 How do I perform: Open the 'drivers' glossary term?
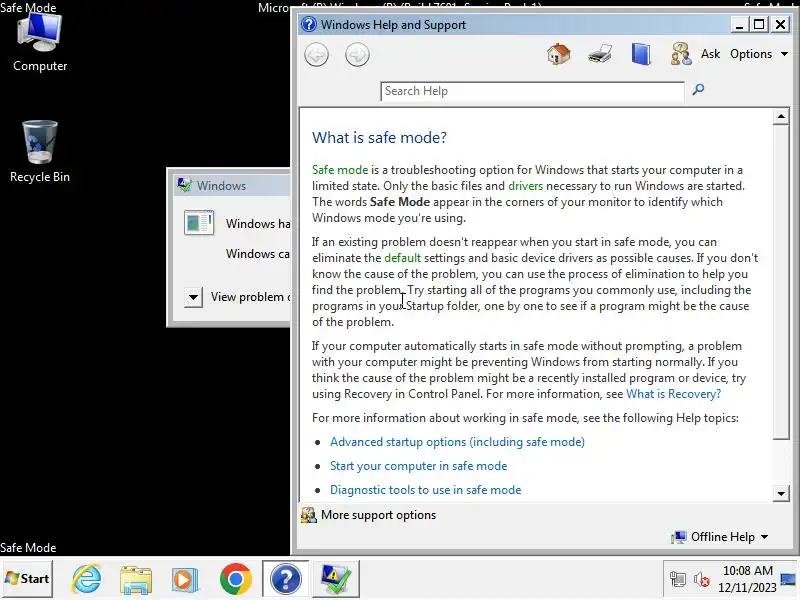click(526, 186)
